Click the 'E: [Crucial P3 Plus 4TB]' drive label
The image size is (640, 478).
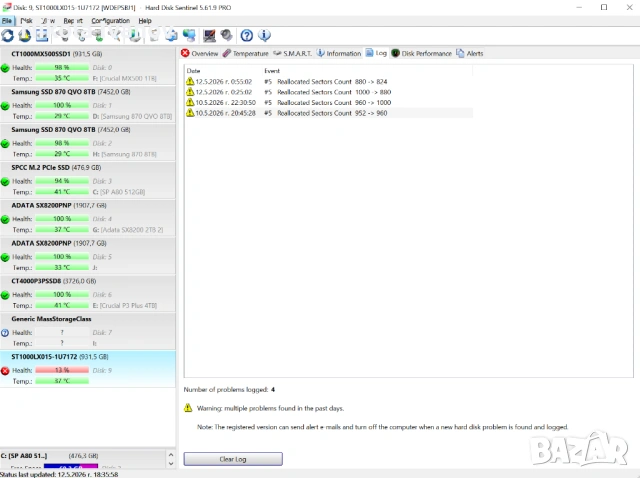tap(124, 306)
